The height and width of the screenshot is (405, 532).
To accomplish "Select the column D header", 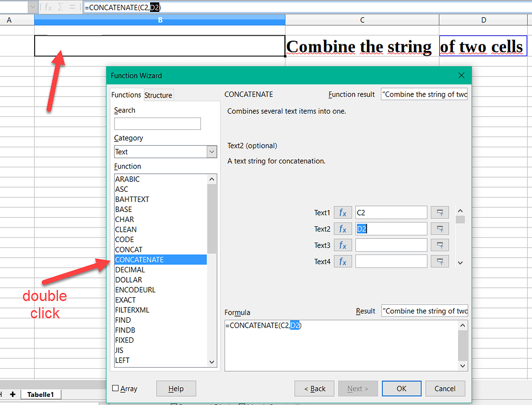I will coord(483,20).
